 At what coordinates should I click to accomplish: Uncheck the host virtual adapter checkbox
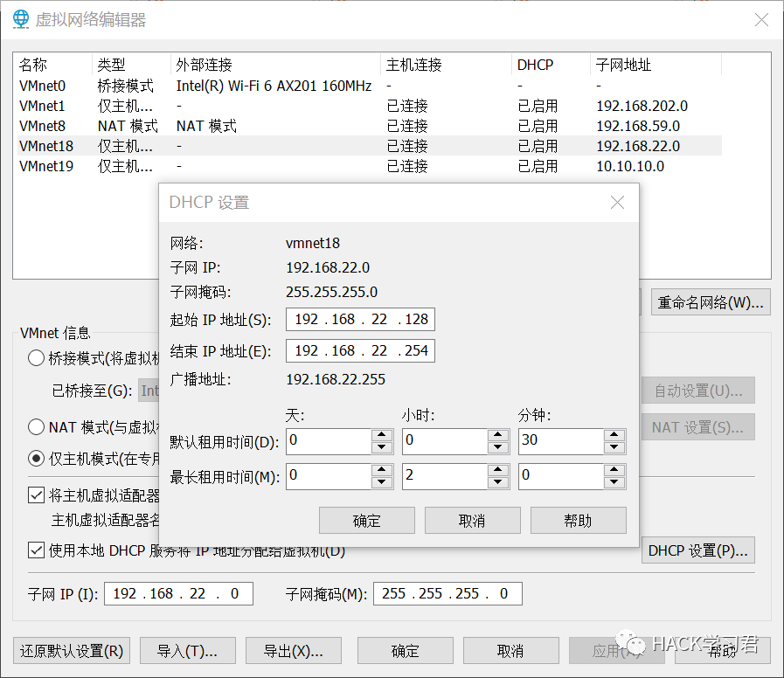(37, 495)
